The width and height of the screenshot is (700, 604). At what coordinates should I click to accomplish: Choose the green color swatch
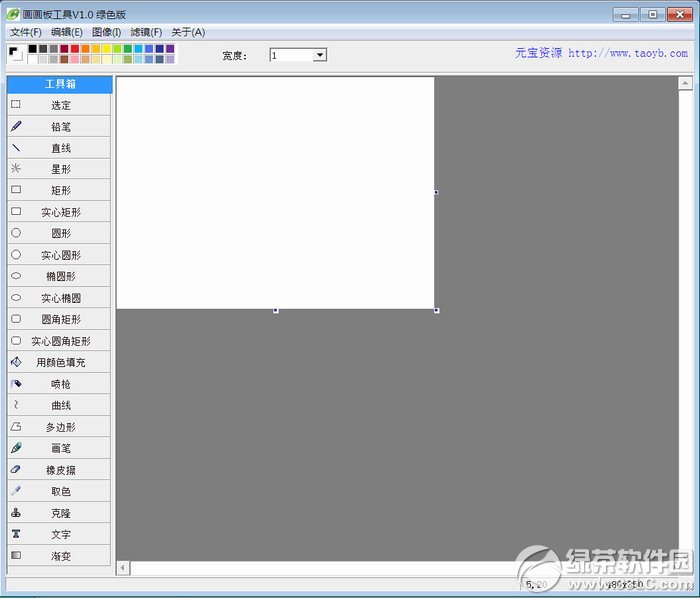point(128,49)
